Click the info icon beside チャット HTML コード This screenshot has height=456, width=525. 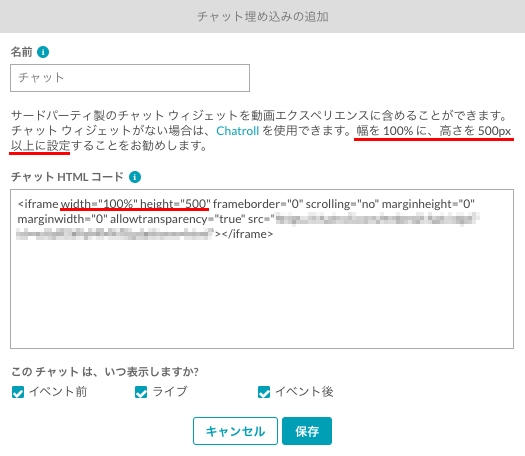[135, 177]
